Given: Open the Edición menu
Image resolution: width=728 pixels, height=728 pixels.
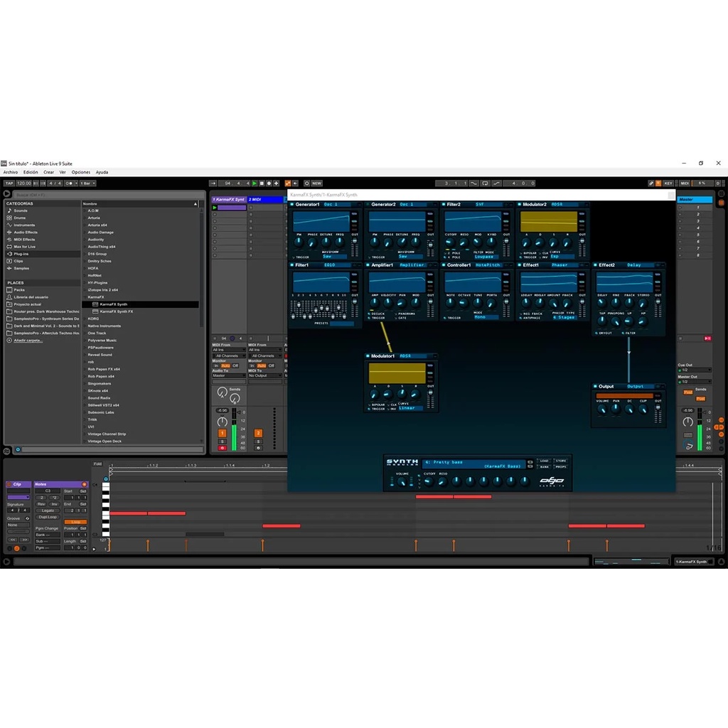Looking at the screenshot, I should click(x=31, y=172).
